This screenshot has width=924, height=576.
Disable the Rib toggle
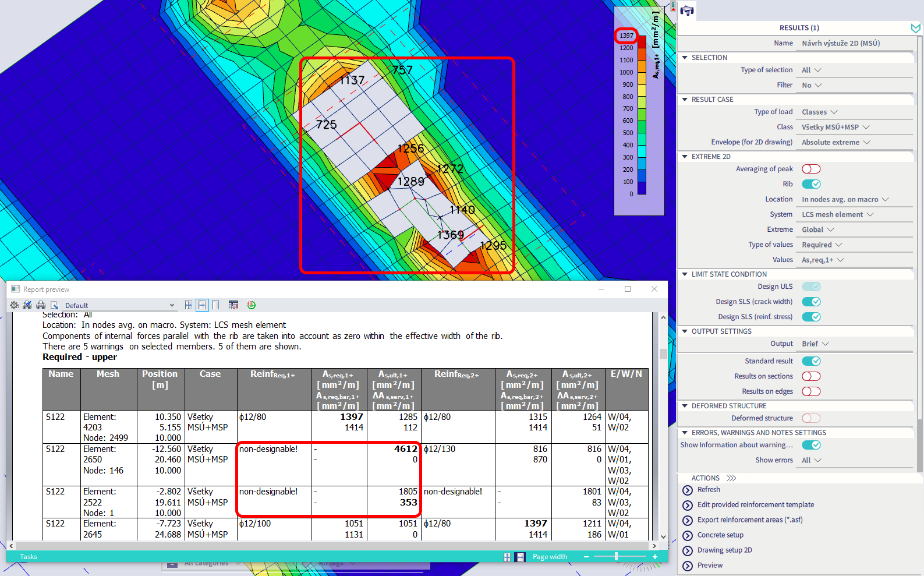coord(811,184)
